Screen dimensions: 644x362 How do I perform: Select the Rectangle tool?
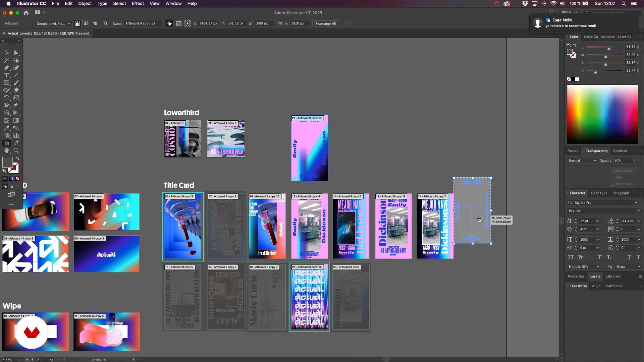[6, 83]
